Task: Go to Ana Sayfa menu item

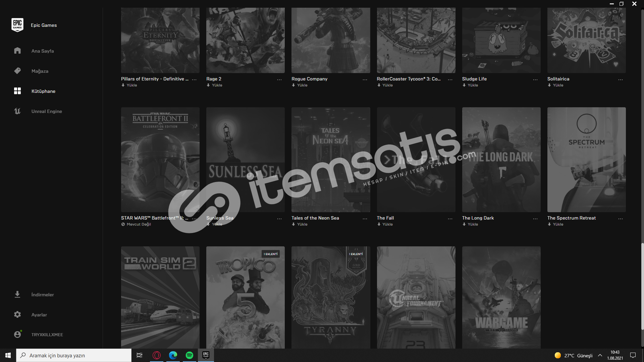Action: pos(43,51)
